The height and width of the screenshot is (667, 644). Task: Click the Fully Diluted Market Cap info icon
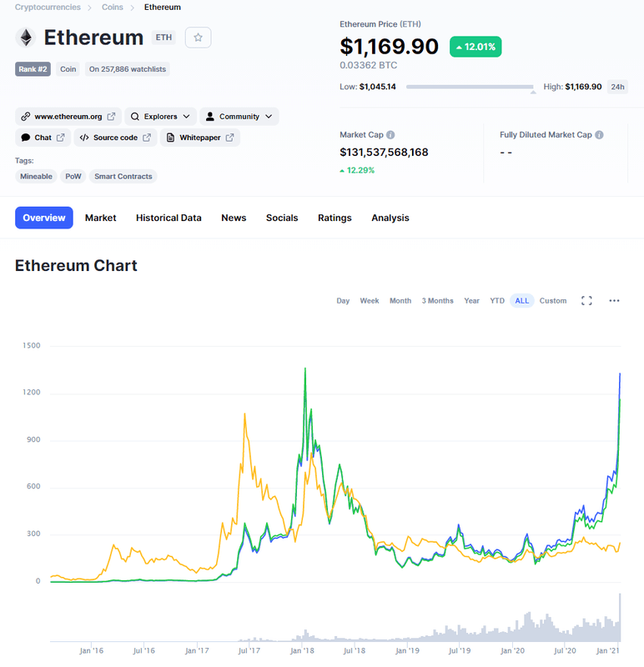click(599, 135)
